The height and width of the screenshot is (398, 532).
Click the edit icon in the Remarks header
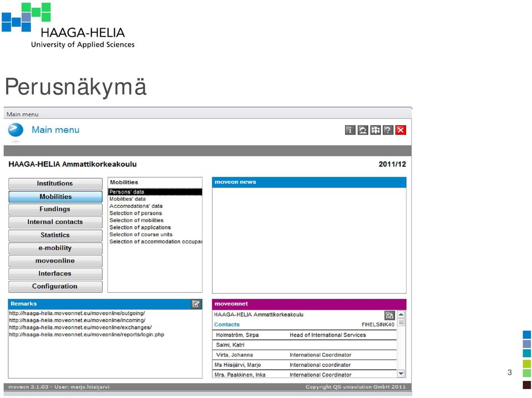pos(196,304)
